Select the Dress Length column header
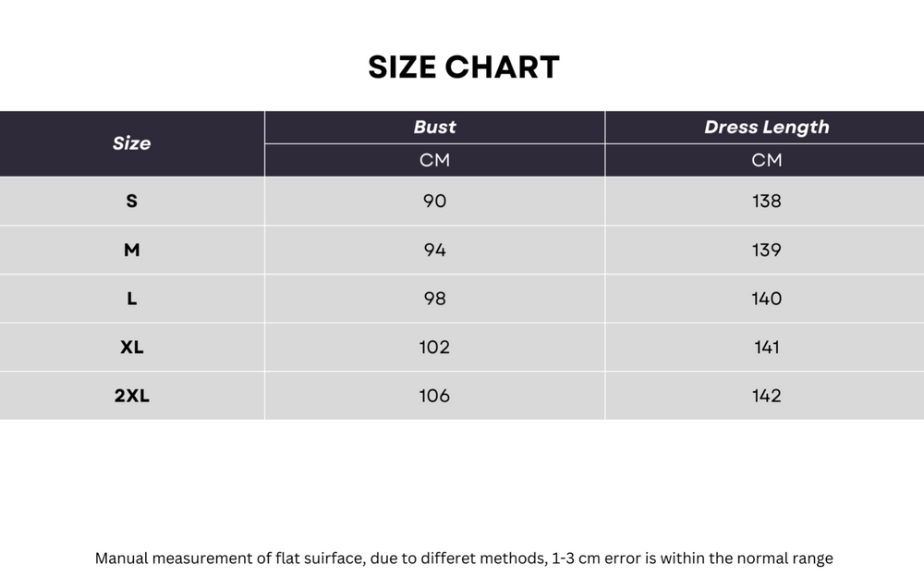 click(x=767, y=127)
